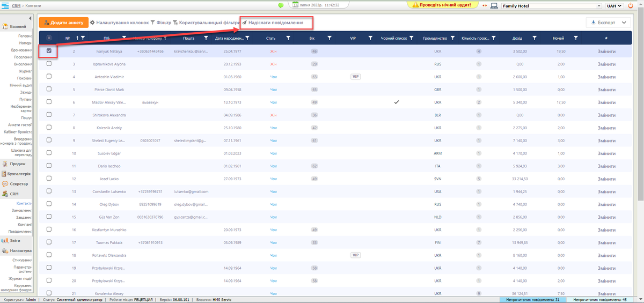The image size is (644, 303).
Task: Click the orange power logout icon
Action: tap(630, 5)
